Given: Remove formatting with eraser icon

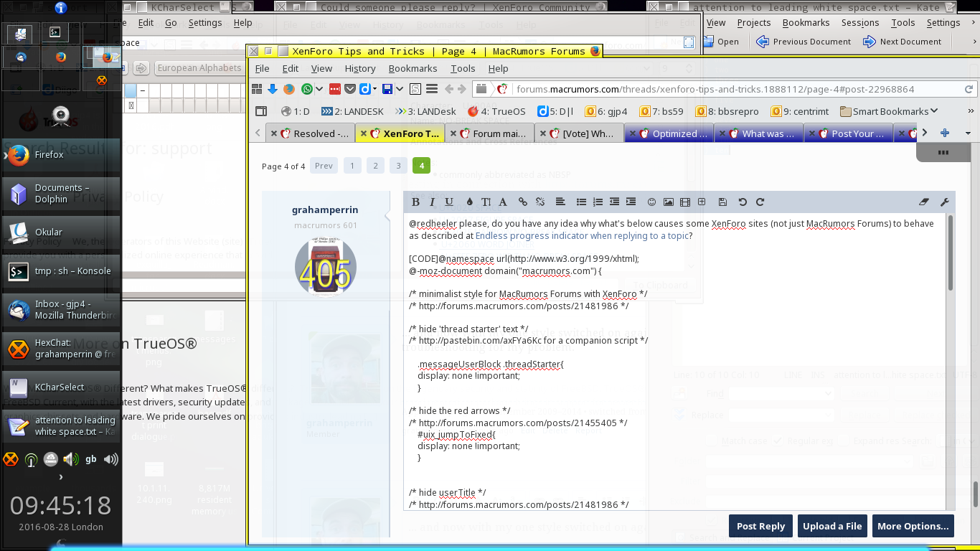Looking at the screenshot, I should 924,202.
